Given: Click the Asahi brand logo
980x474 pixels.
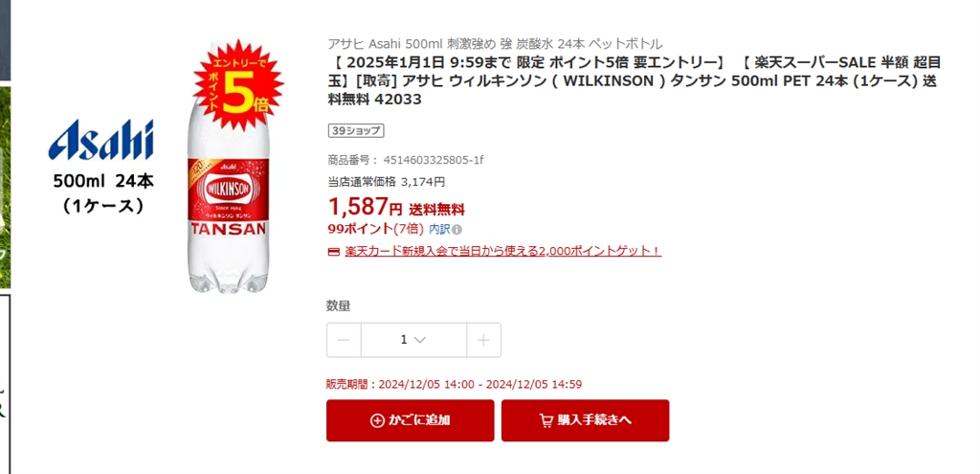Looking at the screenshot, I should 100,140.
